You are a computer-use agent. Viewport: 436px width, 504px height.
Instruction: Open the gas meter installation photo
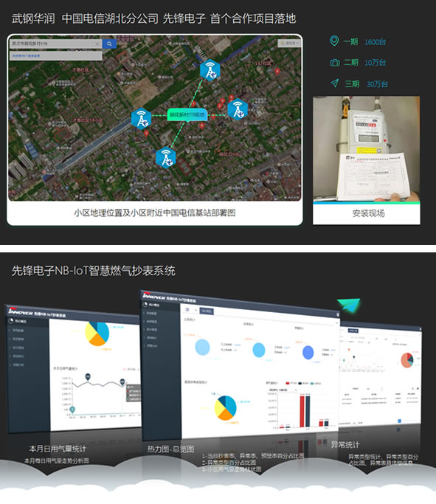[366, 149]
